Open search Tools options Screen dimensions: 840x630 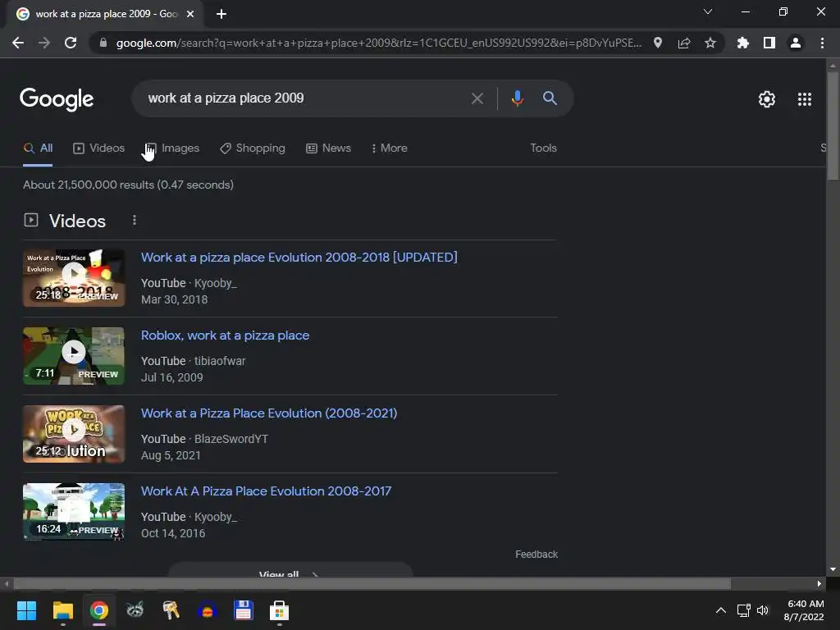point(543,148)
